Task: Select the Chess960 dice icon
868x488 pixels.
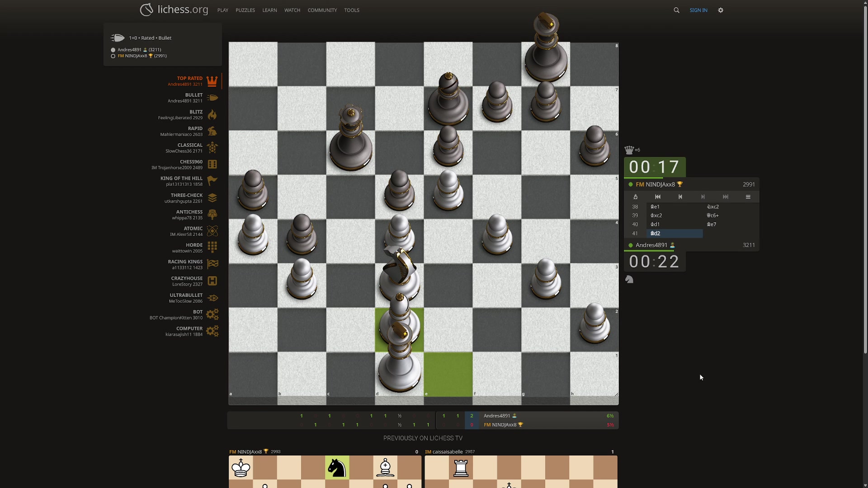Action: 212,164
